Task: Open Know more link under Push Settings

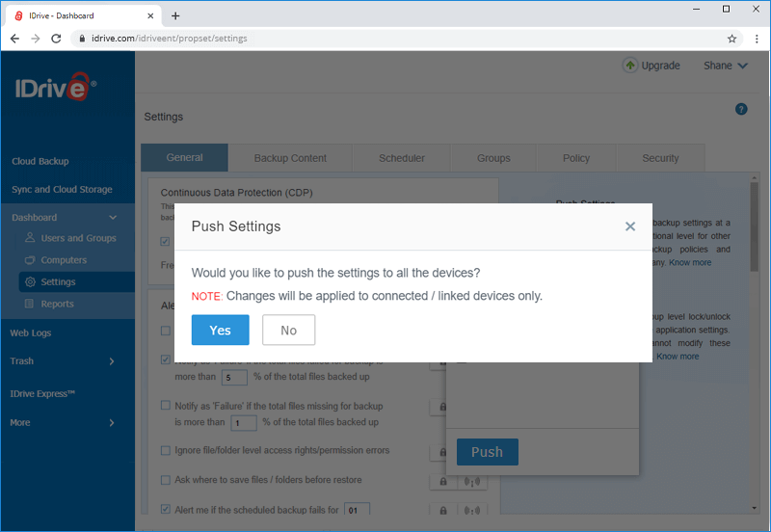Action: pos(690,262)
